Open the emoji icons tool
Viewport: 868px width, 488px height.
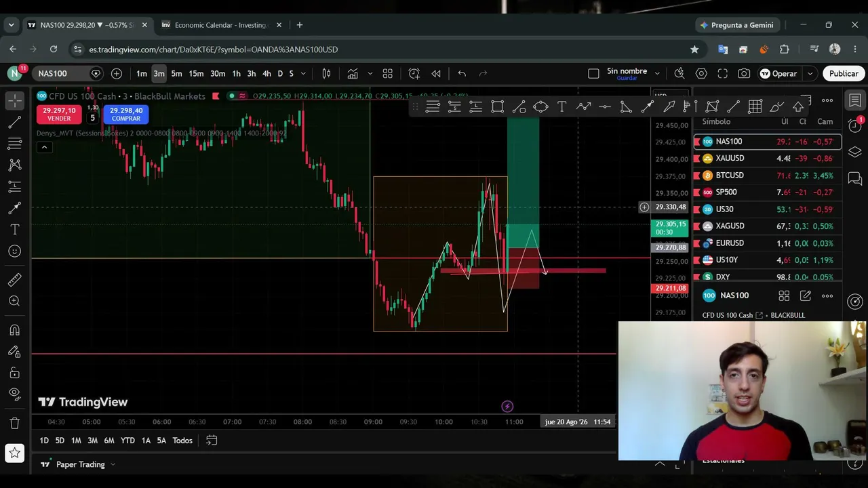14,251
